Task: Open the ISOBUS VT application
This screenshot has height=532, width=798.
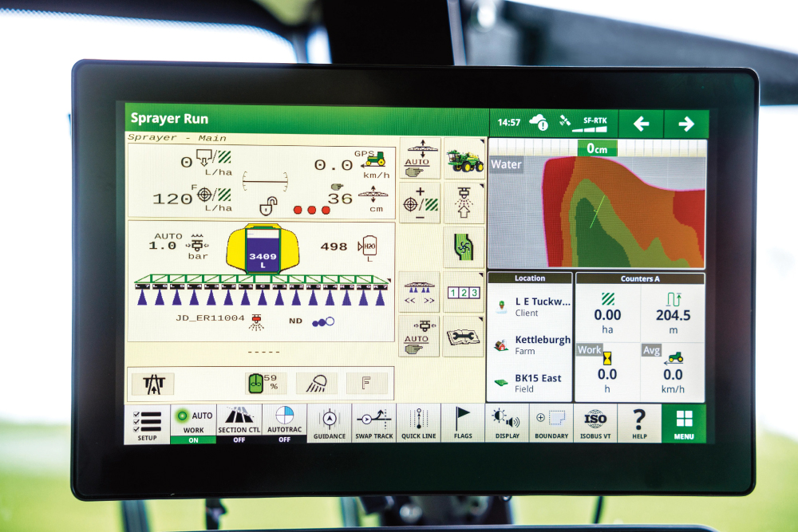Action: click(595, 423)
